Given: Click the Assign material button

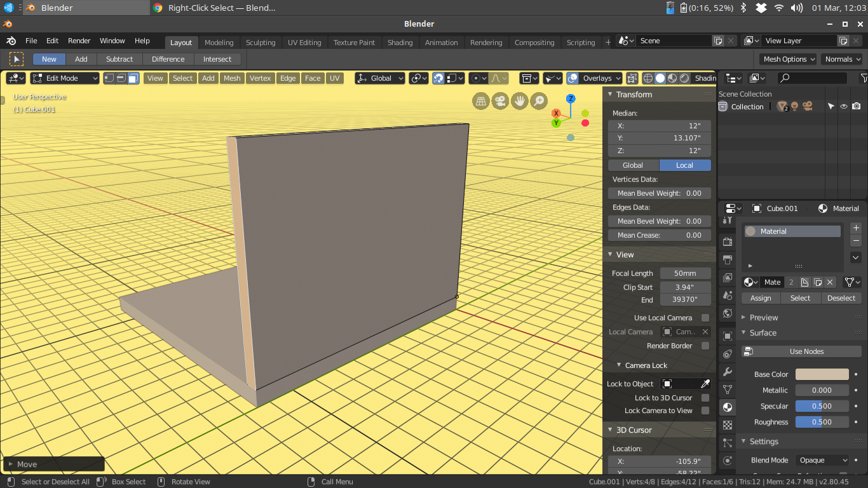Looking at the screenshot, I should 761,298.
